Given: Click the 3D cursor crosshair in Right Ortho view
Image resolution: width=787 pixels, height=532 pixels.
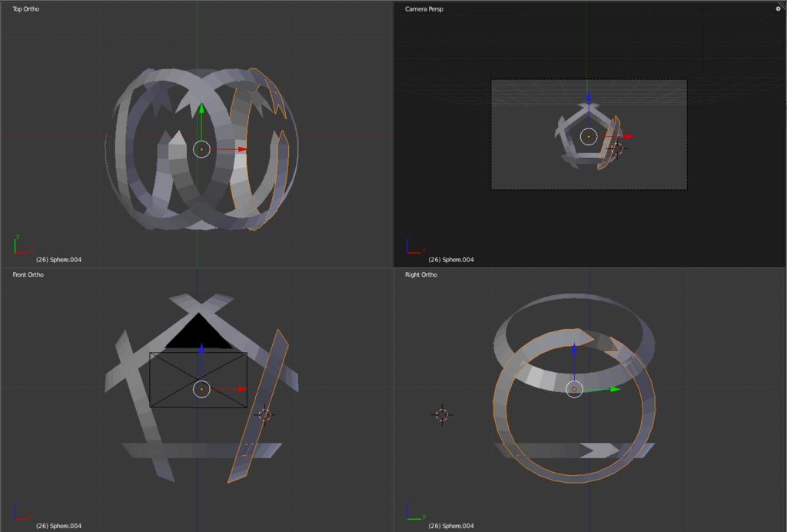Looking at the screenshot, I should [x=442, y=414].
